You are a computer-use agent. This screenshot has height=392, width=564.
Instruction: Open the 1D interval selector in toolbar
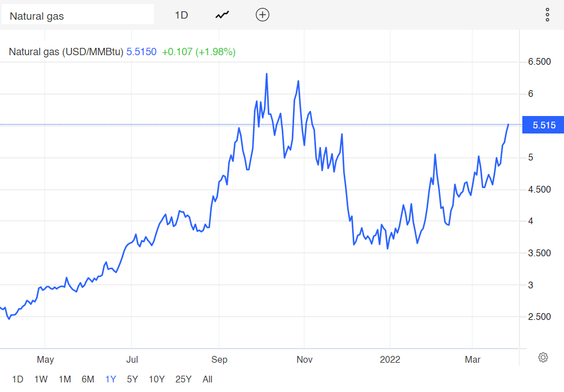click(x=181, y=15)
